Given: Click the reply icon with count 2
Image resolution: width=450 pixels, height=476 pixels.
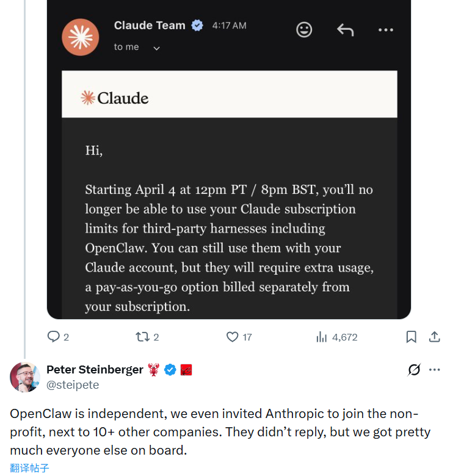Looking at the screenshot, I should (x=54, y=337).
